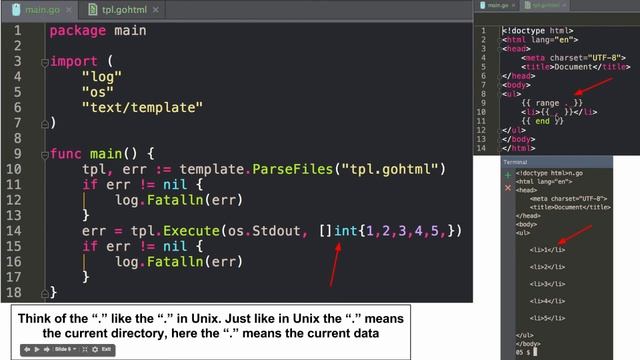Click os.Stdout on line 14
Image resolution: width=640 pixels, height=360 pixels.
(264, 231)
